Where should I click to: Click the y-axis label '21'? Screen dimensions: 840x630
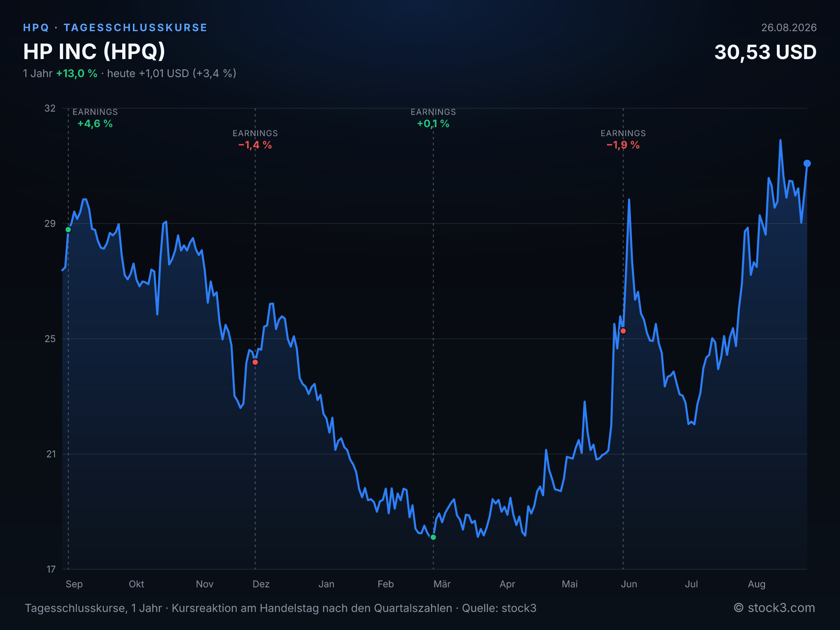pyautogui.click(x=51, y=454)
